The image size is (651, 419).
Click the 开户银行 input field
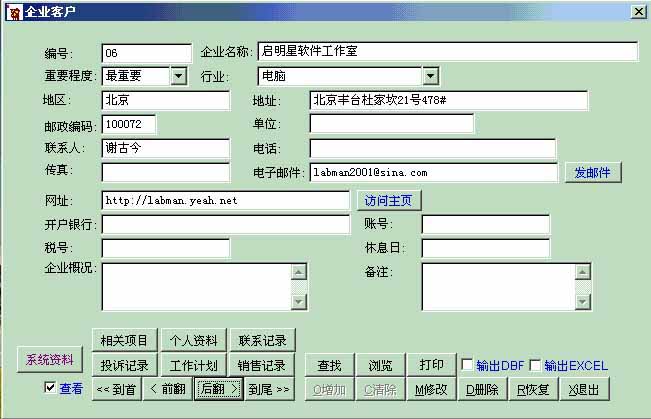click(225, 225)
